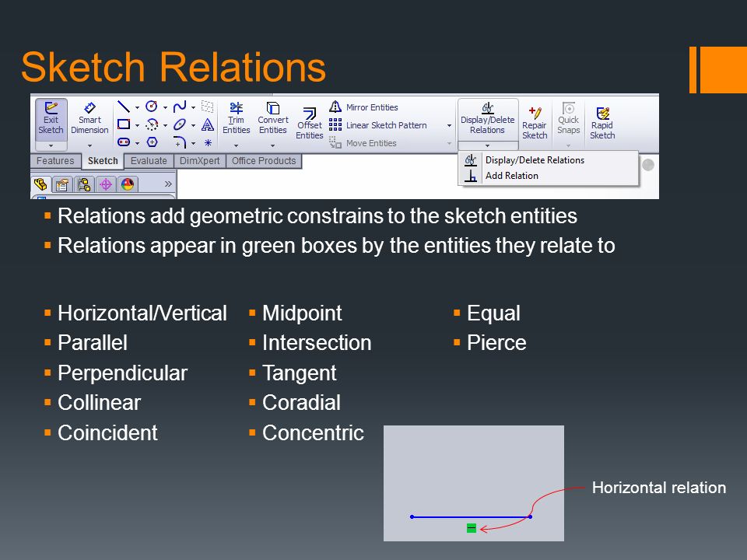747x560 pixels.
Task: Switch to the Features tab
Action: coord(55,161)
